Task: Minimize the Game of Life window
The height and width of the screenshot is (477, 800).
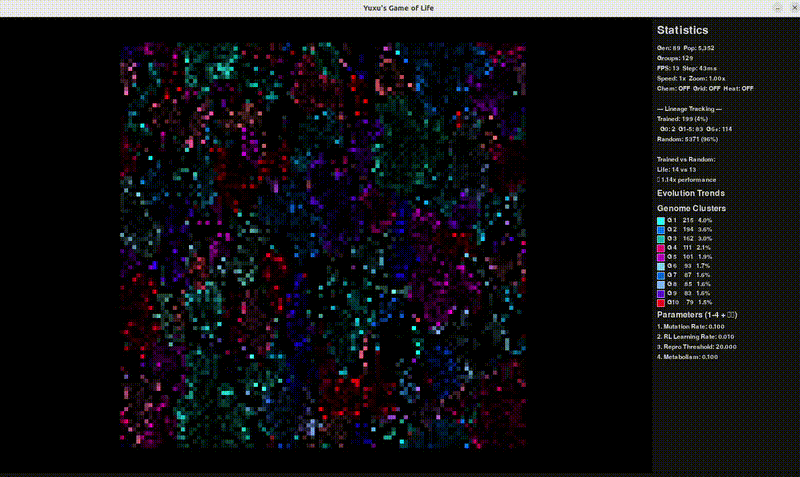Action: [778, 8]
